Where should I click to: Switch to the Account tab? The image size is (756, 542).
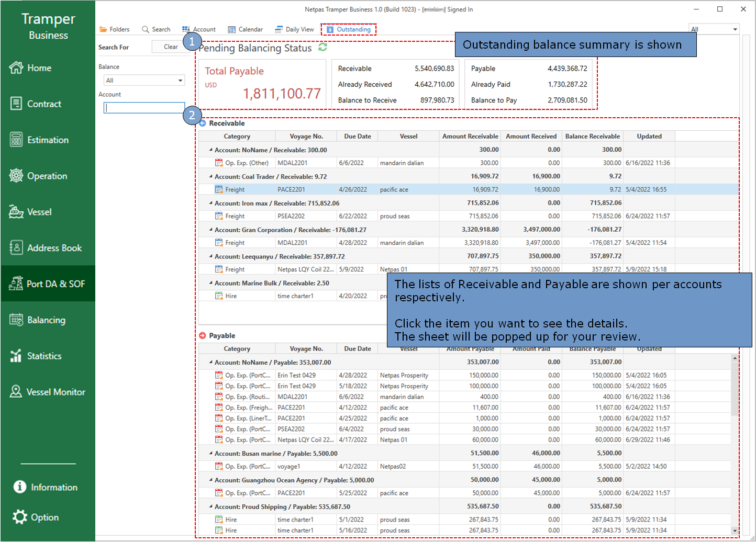pos(199,29)
